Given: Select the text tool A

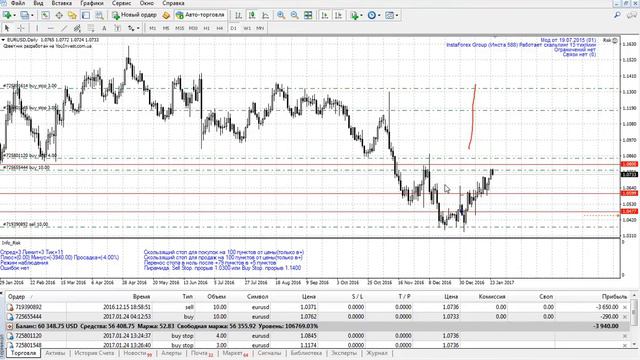Looking at the screenshot, I should 104,28.
